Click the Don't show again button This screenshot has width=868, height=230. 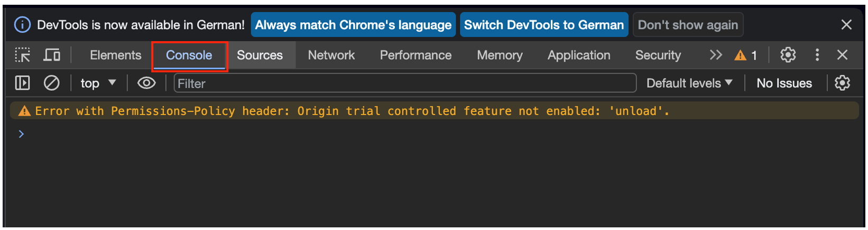click(x=688, y=25)
